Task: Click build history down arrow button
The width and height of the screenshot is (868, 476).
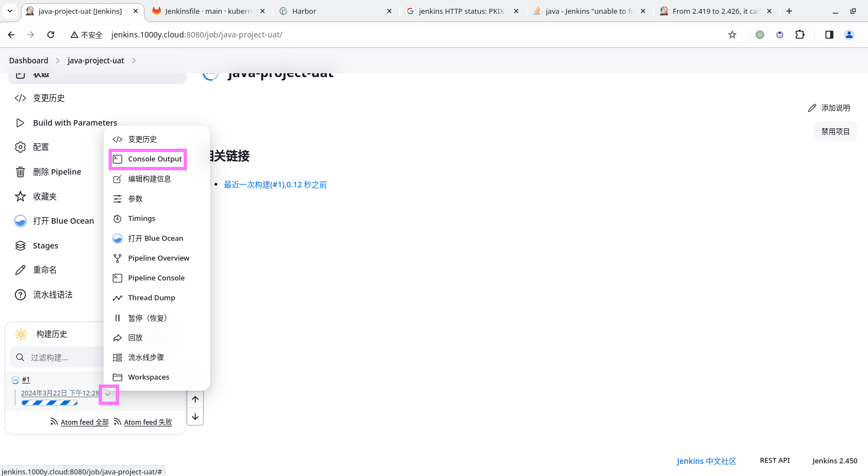Action: pos(195,416)
